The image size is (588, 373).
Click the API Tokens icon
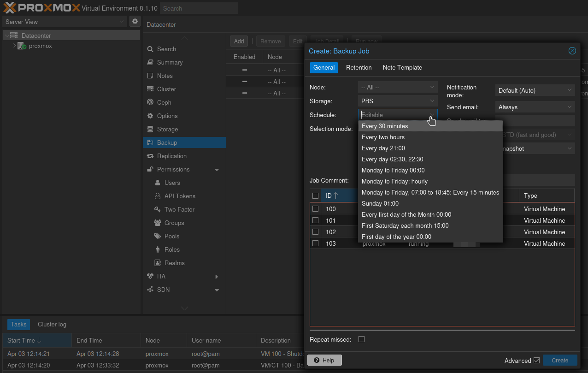158,196
